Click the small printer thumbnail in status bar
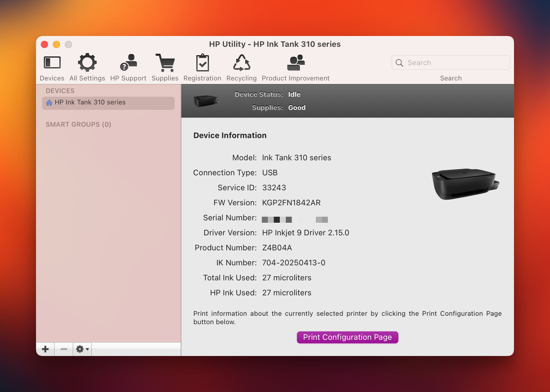The height and width of the screenshot is (392, 550). [206, 101]
